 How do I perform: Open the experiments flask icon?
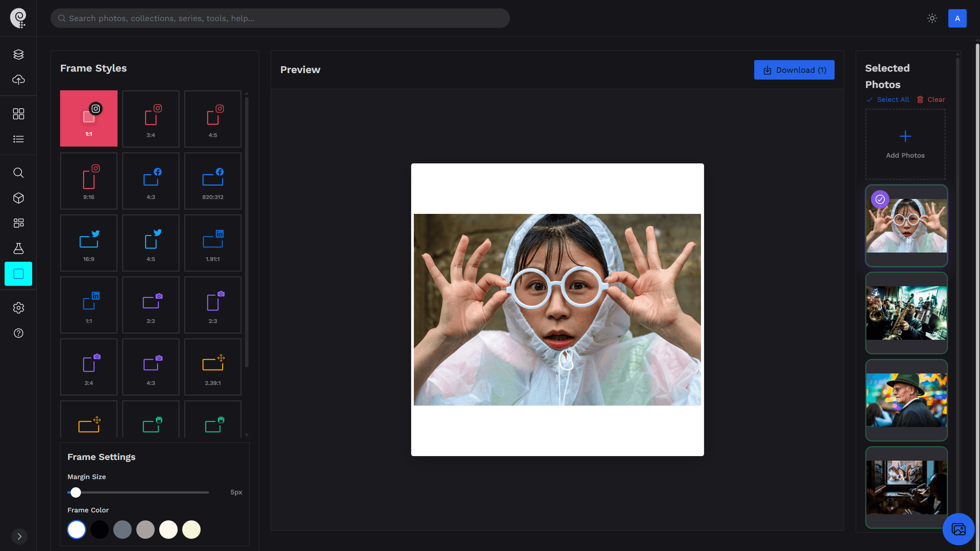[x=18, y=248]
